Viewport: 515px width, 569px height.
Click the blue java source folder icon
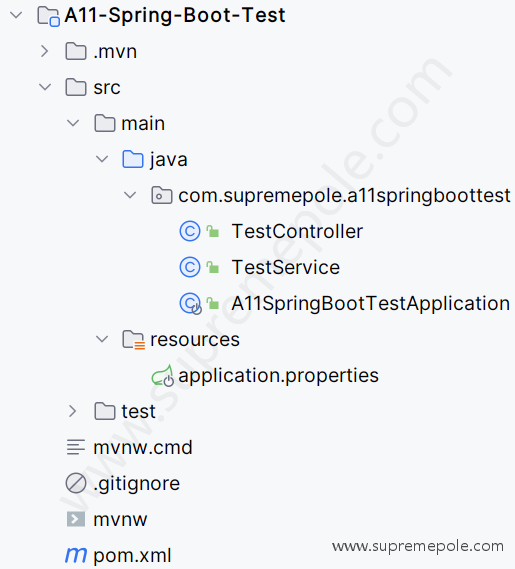tap(133, 159)
